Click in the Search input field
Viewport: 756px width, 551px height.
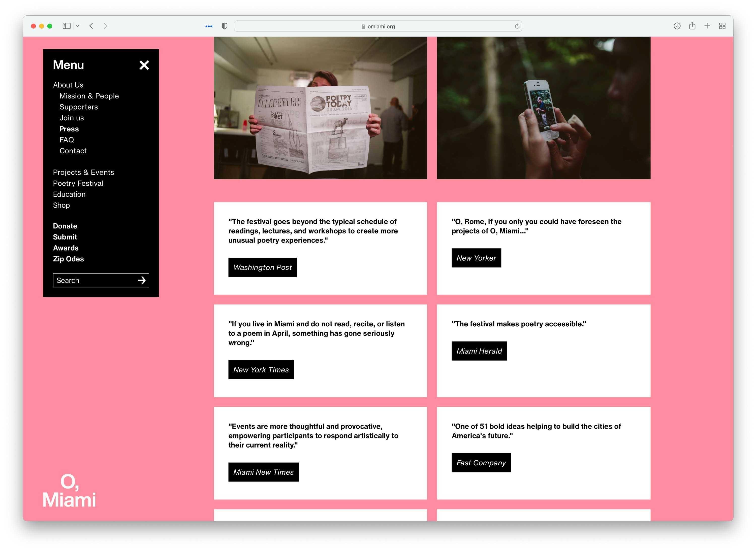tap(93, 281)
